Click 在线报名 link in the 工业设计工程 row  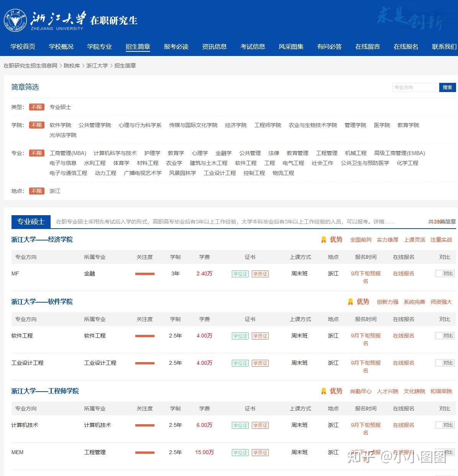pos(404,363)
